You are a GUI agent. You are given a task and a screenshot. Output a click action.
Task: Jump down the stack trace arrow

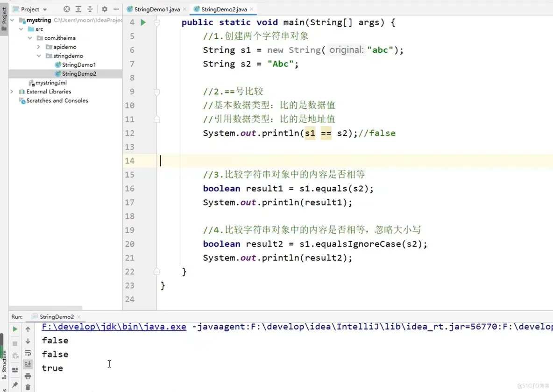pos(28,341)
